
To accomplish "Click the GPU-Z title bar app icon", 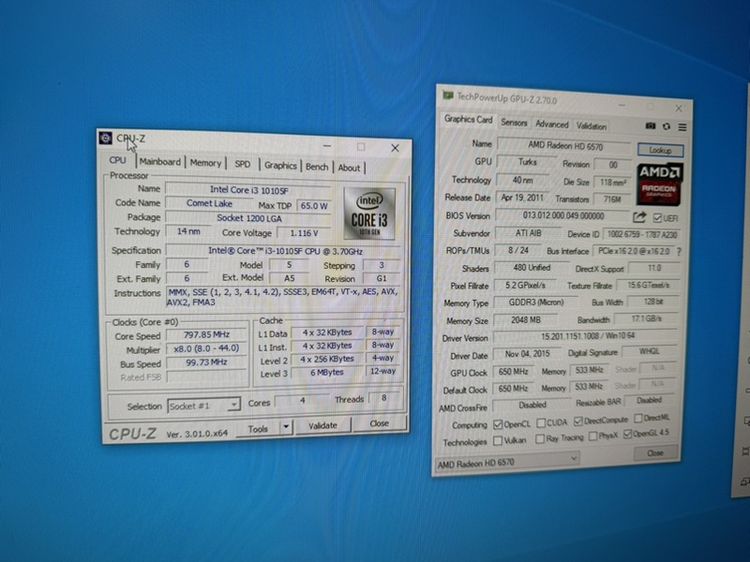I will pyautogui.click(x=447, y=95).
